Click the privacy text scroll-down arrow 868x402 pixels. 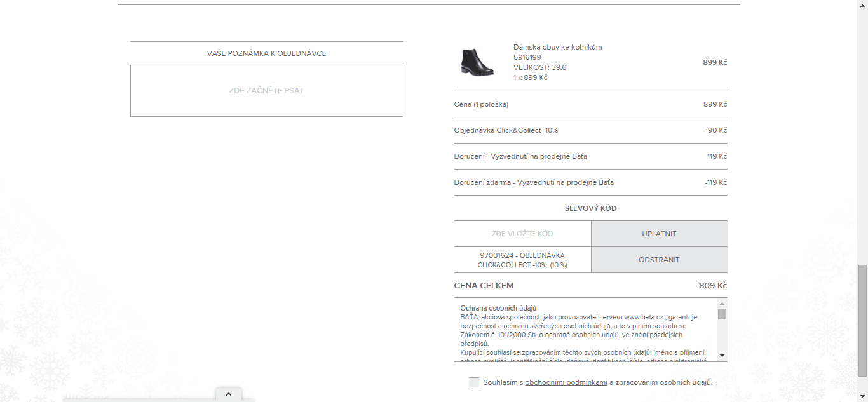(x=722, y=355)
